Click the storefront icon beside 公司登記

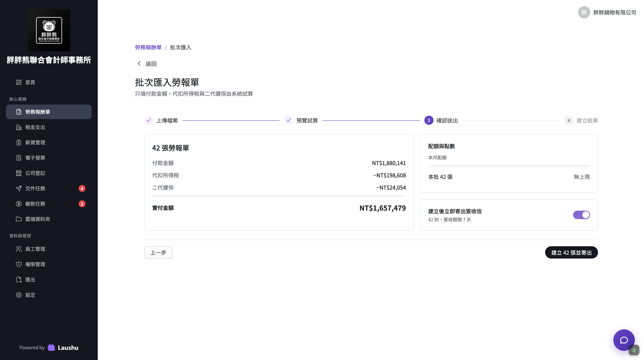(19, 173)
